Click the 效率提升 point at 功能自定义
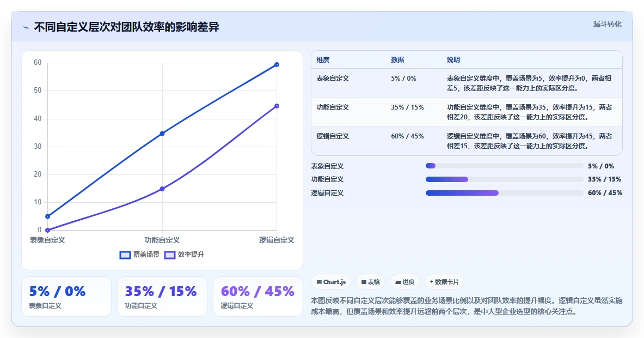The width and height of the screenshot is (644, 338). click(162, 189)
